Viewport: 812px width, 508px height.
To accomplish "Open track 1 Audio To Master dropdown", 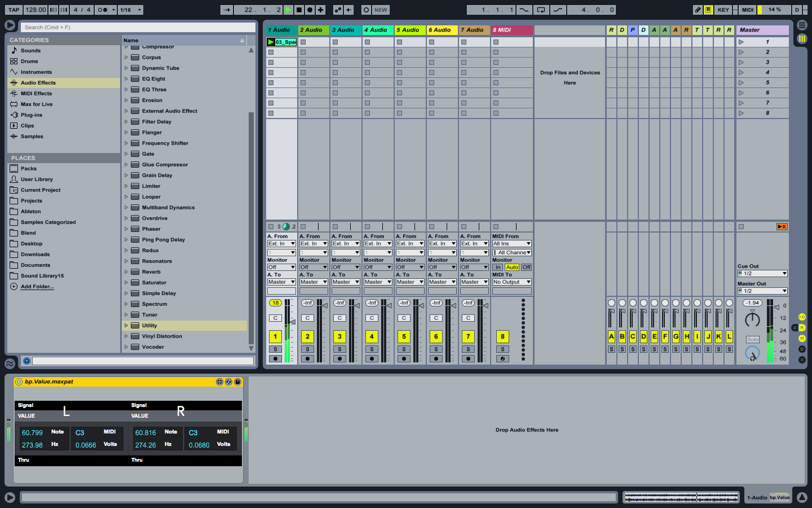I will 281,282.
